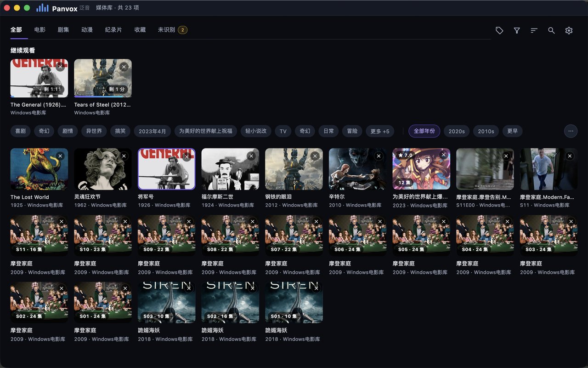Image resolution: width=588 pixels, height=368 pixels.
Task: Open the 将军号 poster thumbnail
Action: (166, 169)
